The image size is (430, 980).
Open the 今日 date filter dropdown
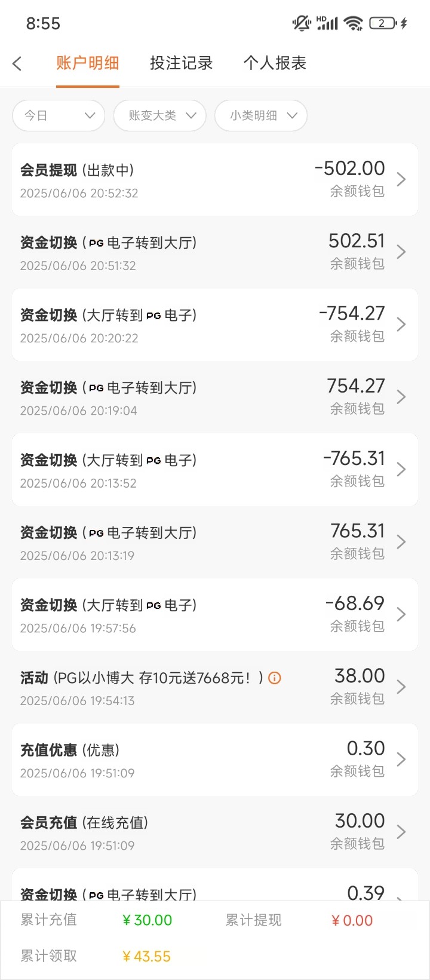[59, 115]
